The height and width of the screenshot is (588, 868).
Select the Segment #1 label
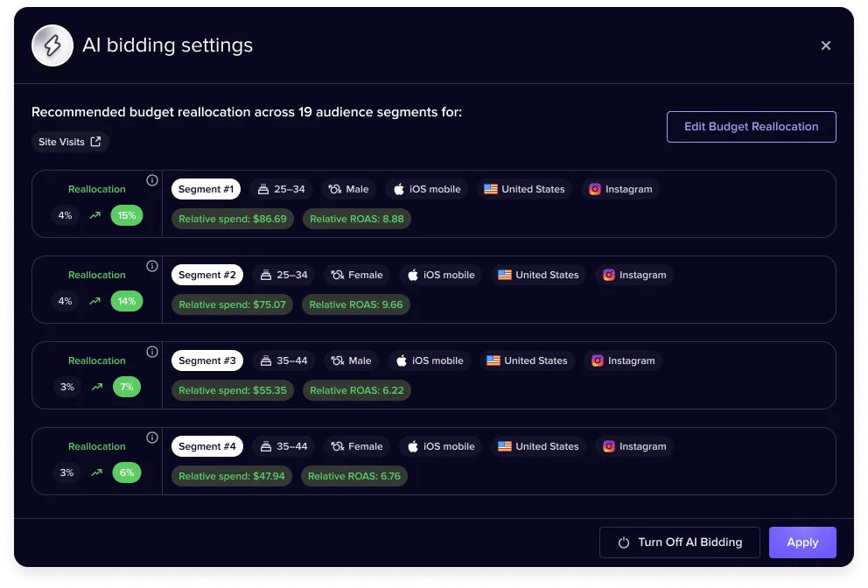[x=206, y=189]
